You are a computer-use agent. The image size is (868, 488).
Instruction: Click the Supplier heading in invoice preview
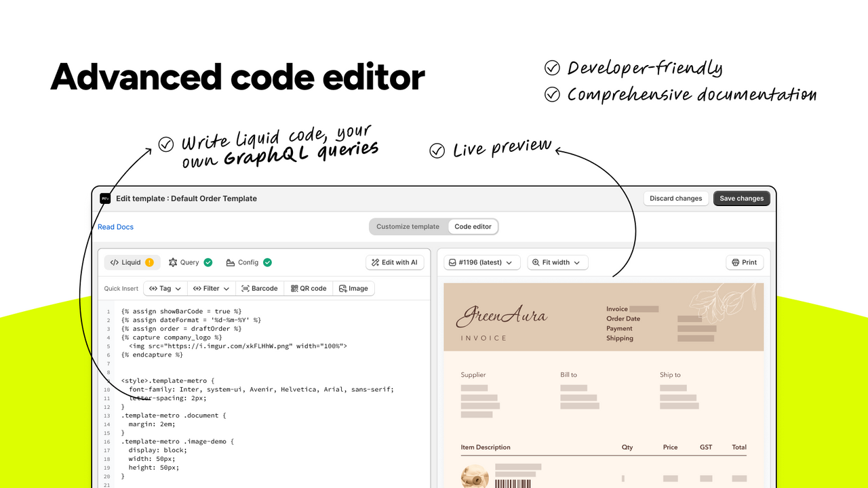tap(473, 375)
